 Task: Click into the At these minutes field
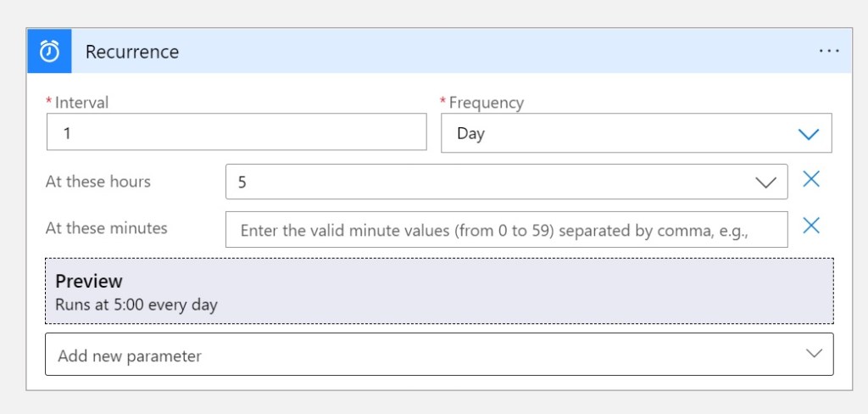[506, 230]
